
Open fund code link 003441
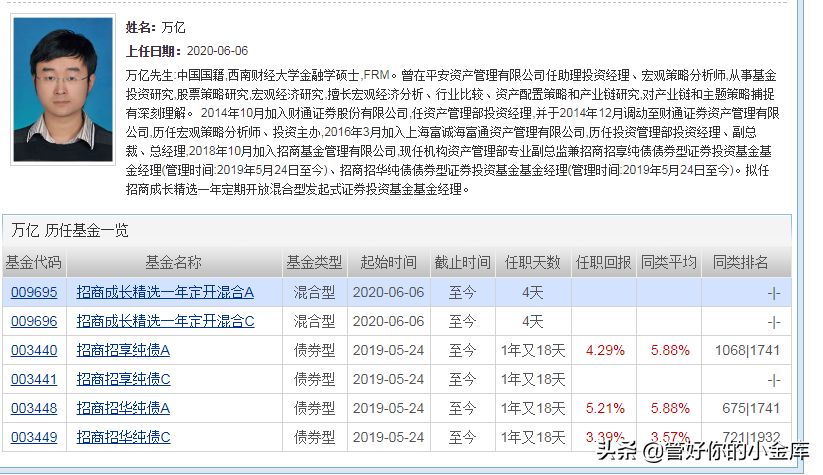pos(34,379)
